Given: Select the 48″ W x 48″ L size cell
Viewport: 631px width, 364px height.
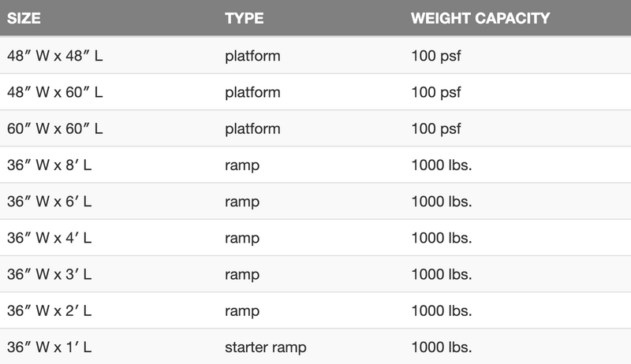Looking at the screenshot, I should tap(55, 56).
